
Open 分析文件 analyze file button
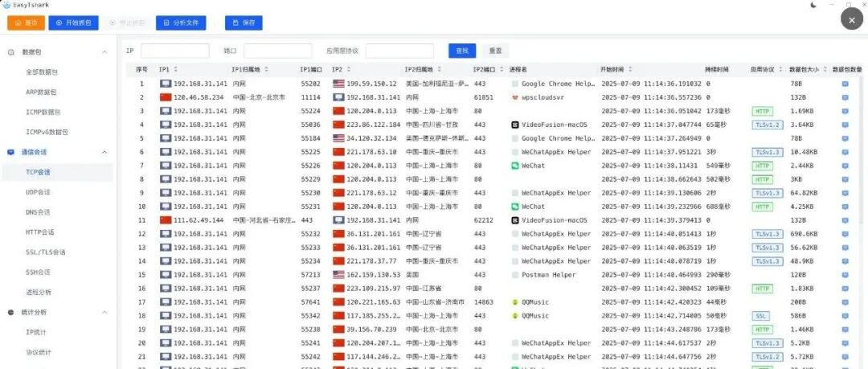(181, 23)
